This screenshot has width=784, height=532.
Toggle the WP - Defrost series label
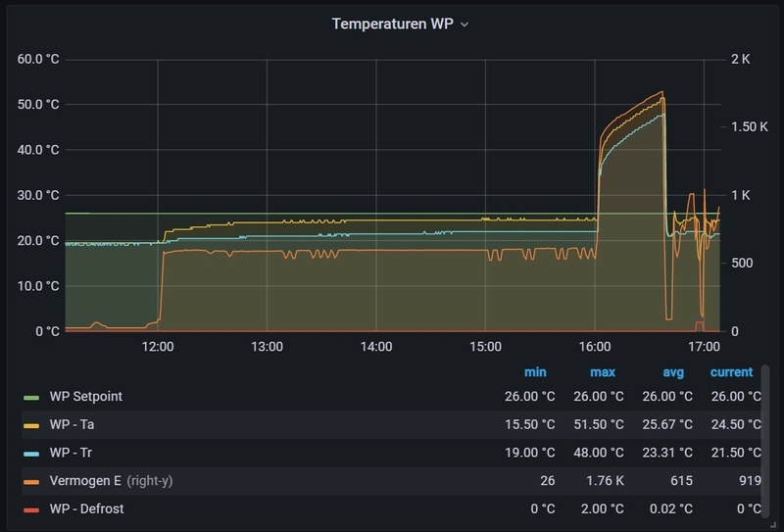click(87, 508)
